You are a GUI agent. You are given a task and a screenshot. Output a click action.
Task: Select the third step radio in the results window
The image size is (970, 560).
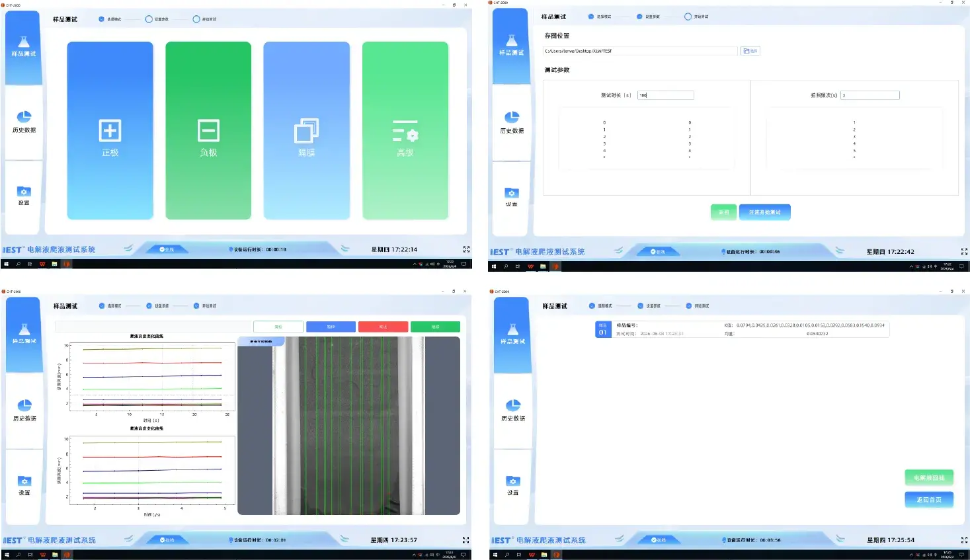(x=688, y=305)
